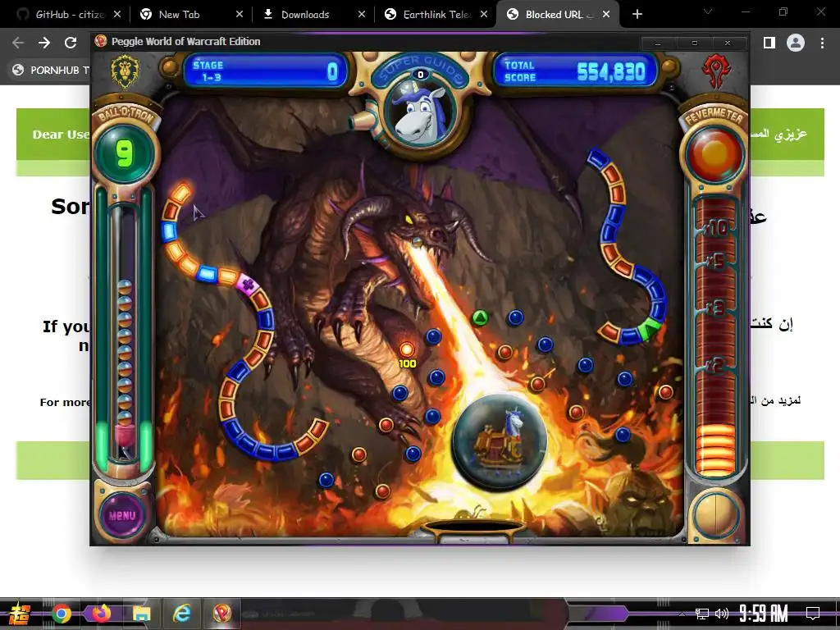The height and width of the screenshot is (630, 840).
Task: Click the unicorn Super Guide launcher portrait
Action: pos(420,113)
